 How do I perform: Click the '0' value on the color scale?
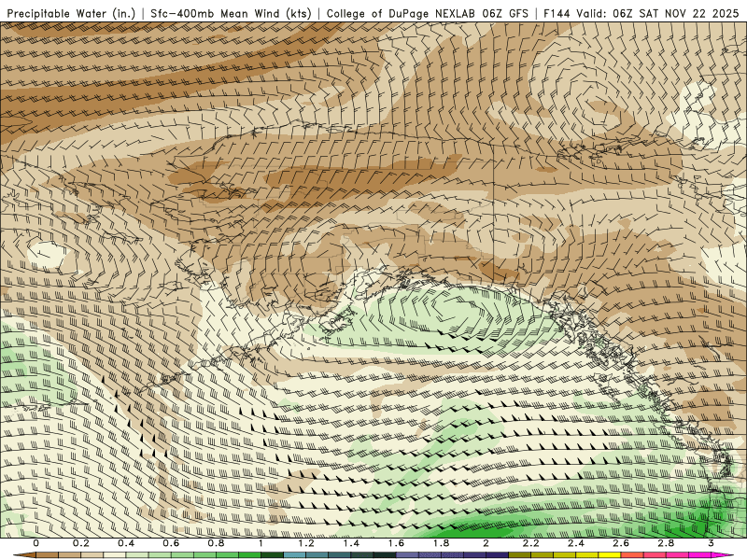36,543
